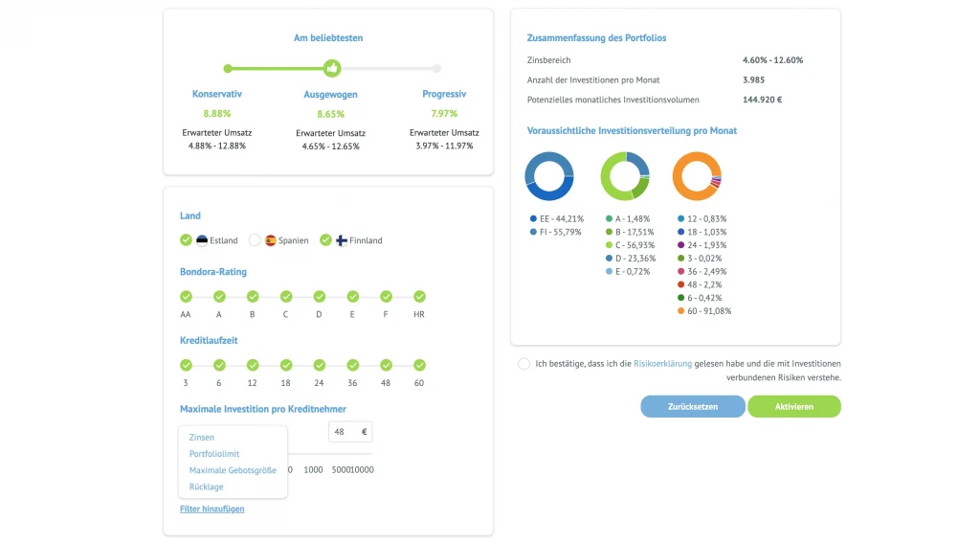The height and width of the screenshot is (543, 980).
Task: Click the orange loan duration donut chart
Action: 696,176
